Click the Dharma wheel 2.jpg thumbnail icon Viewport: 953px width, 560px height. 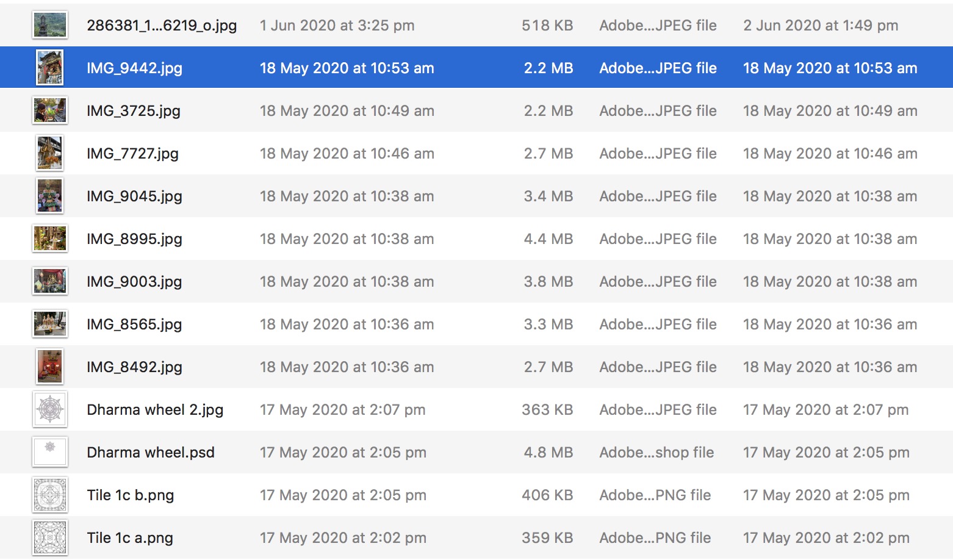tap(49, 409)
